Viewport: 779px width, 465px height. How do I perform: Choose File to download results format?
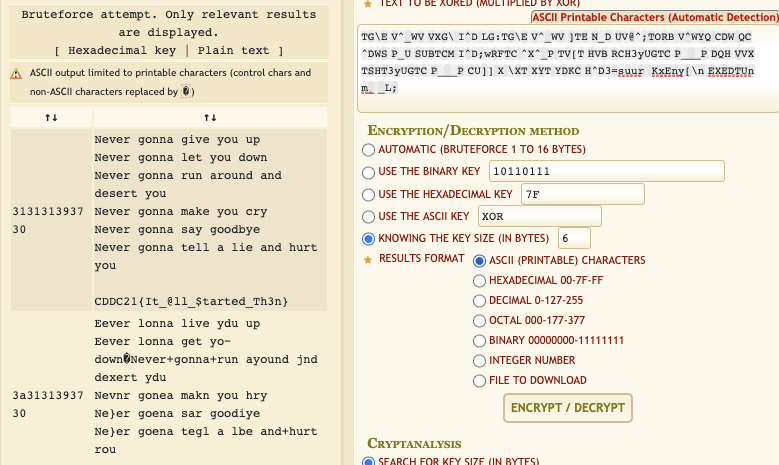coord(479,381)
